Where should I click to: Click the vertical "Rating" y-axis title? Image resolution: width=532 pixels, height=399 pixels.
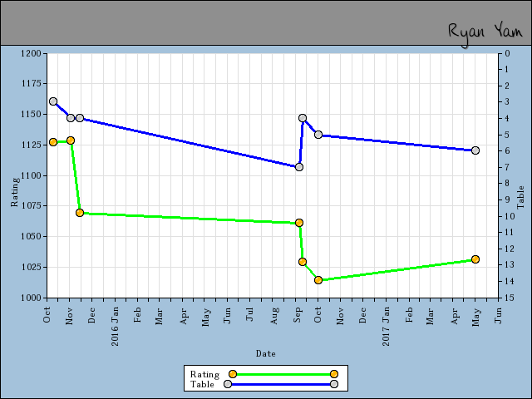(14, 192)
